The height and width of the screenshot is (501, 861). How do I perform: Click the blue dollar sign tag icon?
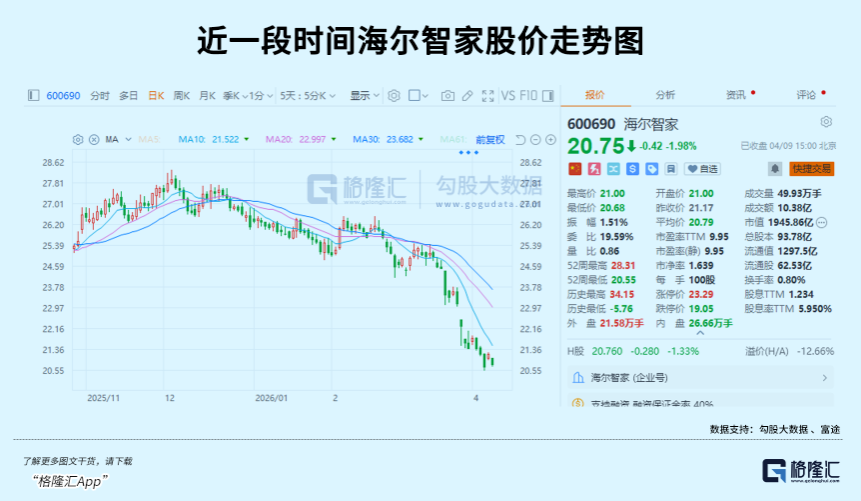[x=633, y=169]
